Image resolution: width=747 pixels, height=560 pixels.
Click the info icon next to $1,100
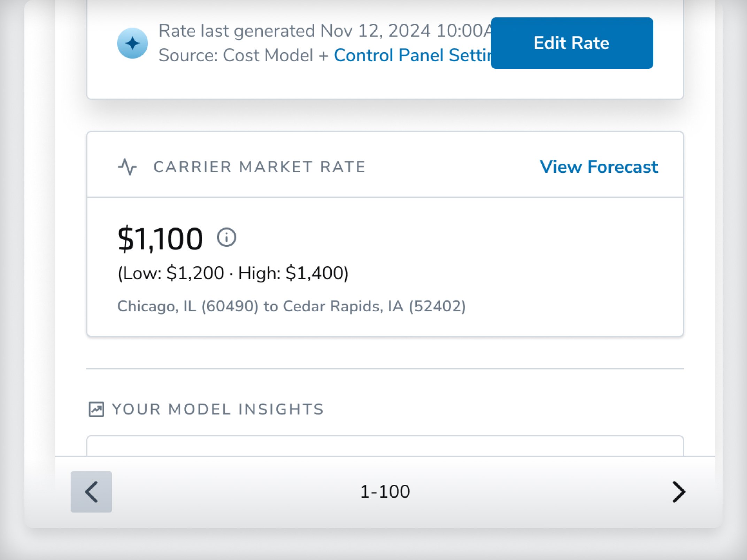click(x=226, y=238)
